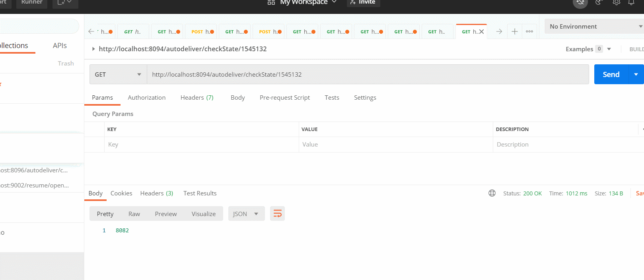Open sidebar item ending 9002/resume/open...

[x=35, y=185]
